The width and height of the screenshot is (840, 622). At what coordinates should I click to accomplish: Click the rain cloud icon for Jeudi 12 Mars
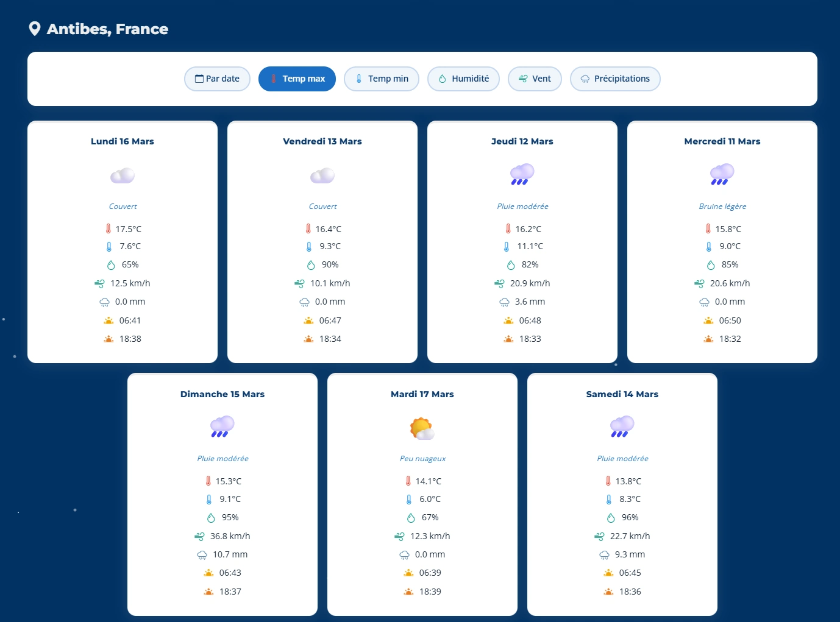click(x=522, y=174)
